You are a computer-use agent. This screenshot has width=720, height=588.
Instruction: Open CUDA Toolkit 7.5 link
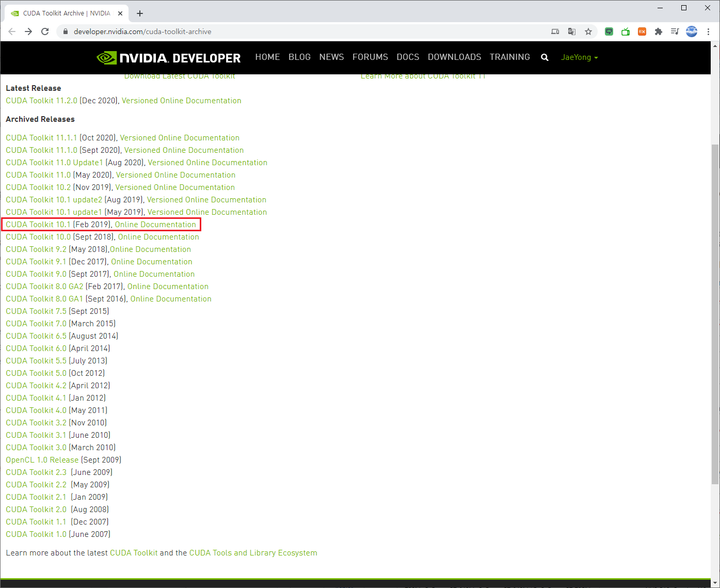point(36,311)
